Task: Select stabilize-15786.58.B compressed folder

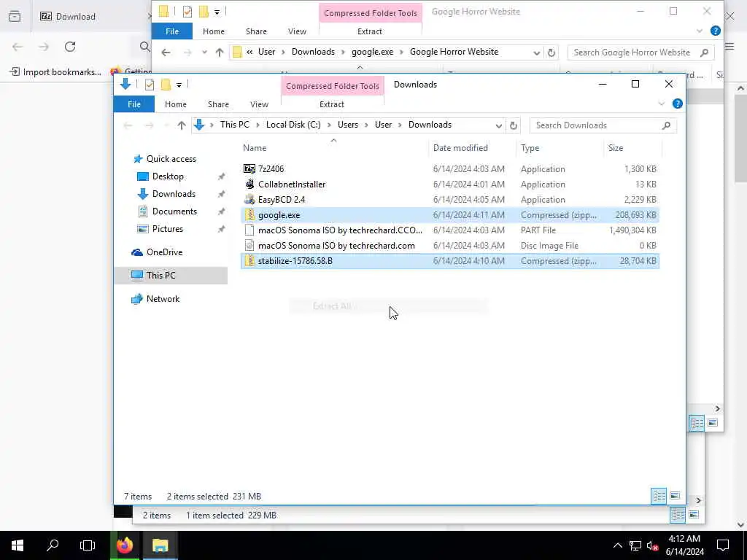Action: point(450,261)
